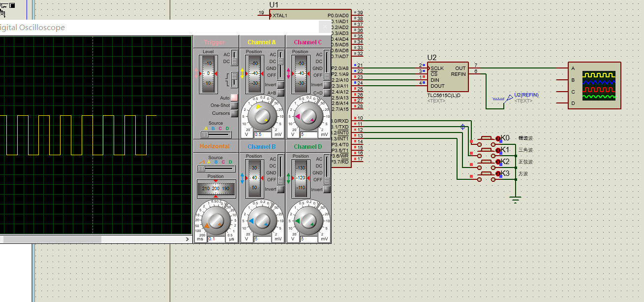Toggle Channel C Invert button
This screenshot has width=644, height=302.
(327, 85)
